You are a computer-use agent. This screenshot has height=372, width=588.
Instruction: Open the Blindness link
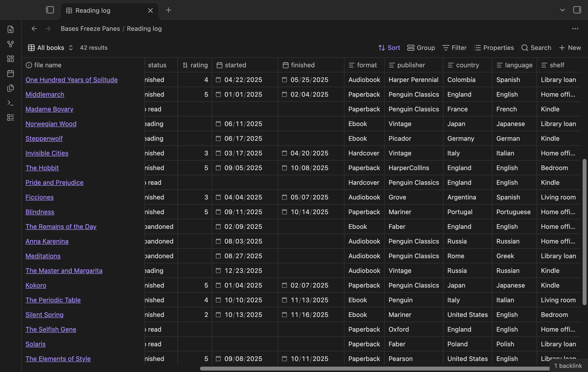click(40, 212)
